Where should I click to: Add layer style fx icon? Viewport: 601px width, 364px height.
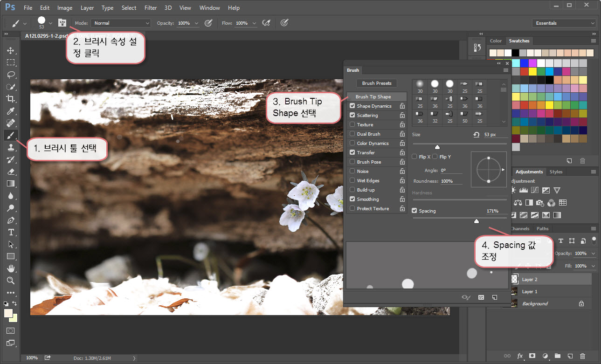coord(520,356)
